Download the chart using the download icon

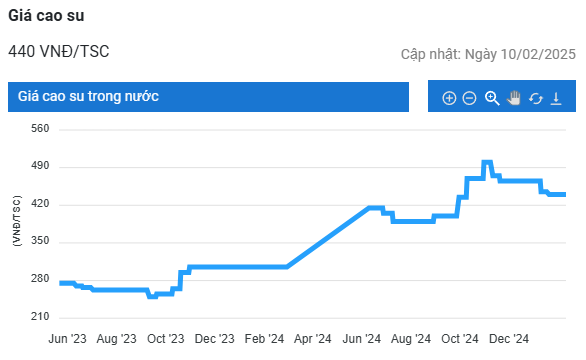coord(556,98)
